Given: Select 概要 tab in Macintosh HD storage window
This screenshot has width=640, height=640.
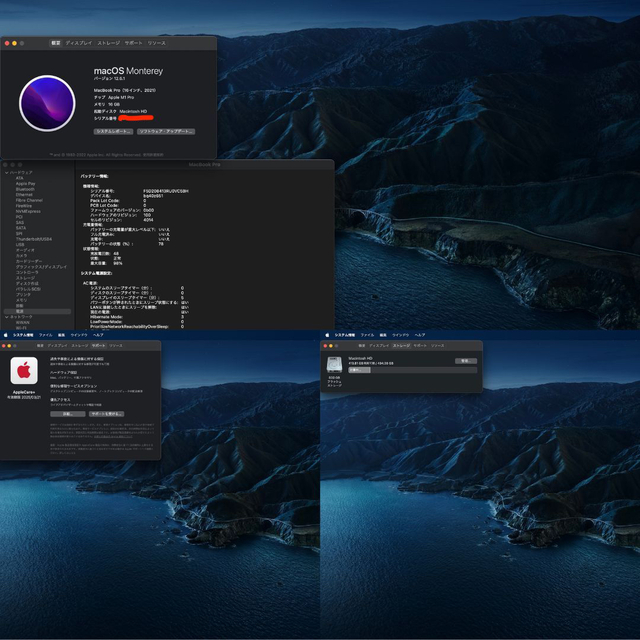Looking at the screenshot, I should [x=362, y=346].
